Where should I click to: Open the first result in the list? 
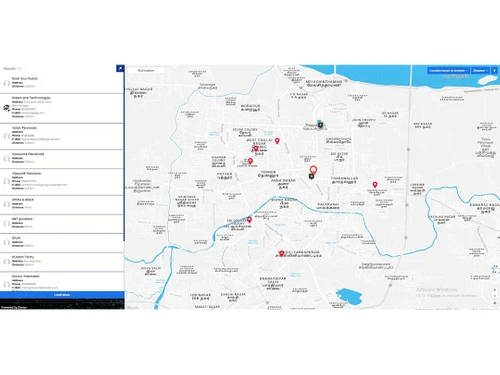coord(62,83)
